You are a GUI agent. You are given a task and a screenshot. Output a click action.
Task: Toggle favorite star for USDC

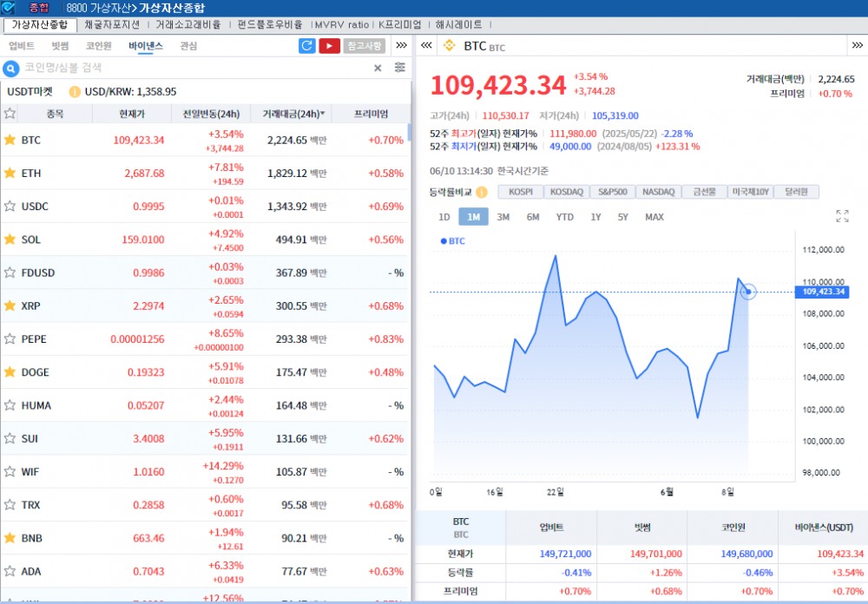(x=10, y=206)
